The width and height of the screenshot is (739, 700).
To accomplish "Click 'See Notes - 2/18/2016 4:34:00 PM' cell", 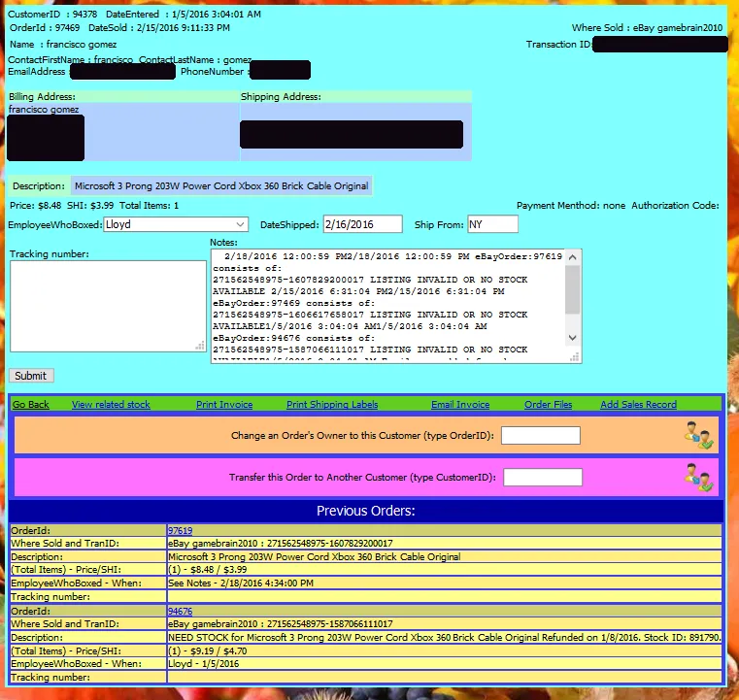I will pyautogui.click(x=444, y=583).
